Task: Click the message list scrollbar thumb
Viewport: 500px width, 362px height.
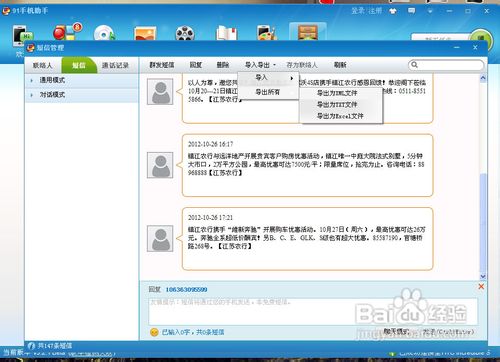Action: coord(483,223)
